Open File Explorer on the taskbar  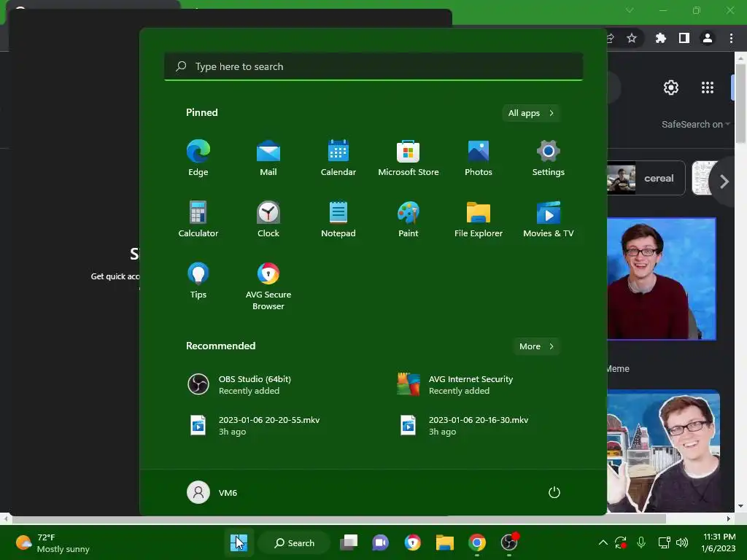[x=444, y=542]
